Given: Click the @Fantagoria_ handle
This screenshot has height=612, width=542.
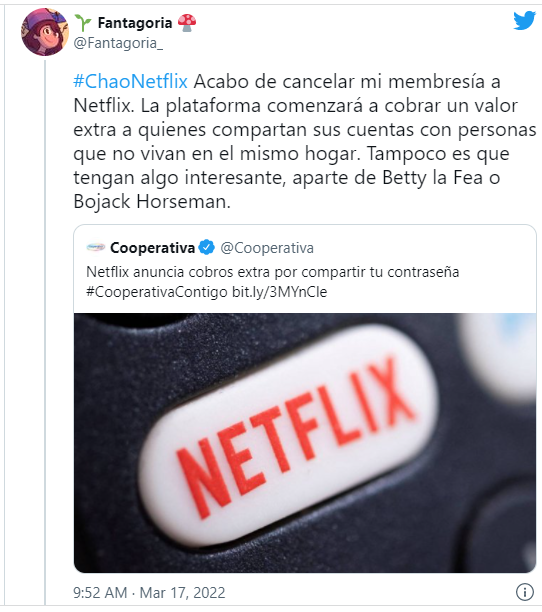Looking at the screenshot, I should tap(118, 43).
